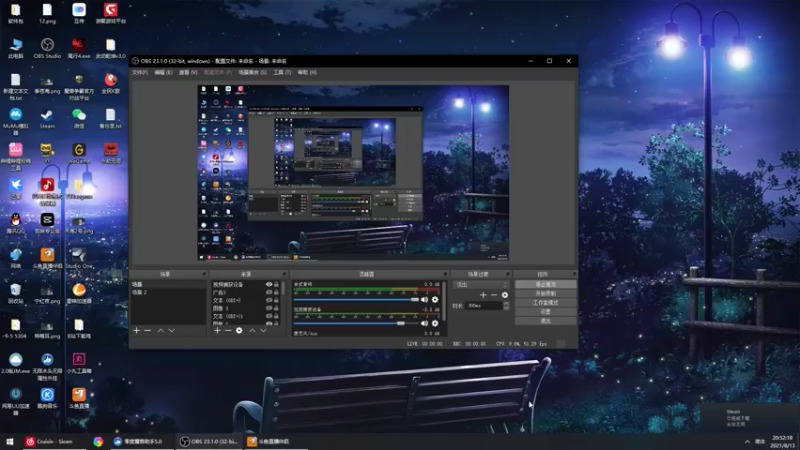Open transition properties gear icon

tap(505, 295)
